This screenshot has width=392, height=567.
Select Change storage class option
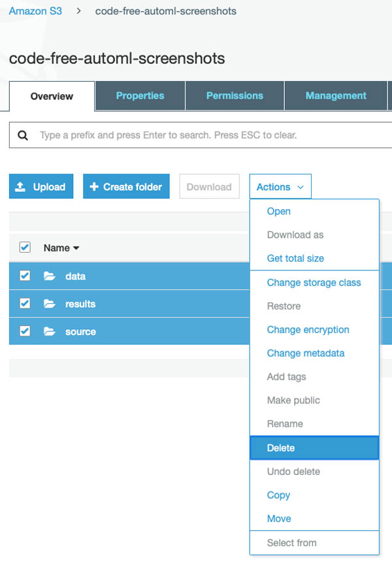(x=314, y=282)
